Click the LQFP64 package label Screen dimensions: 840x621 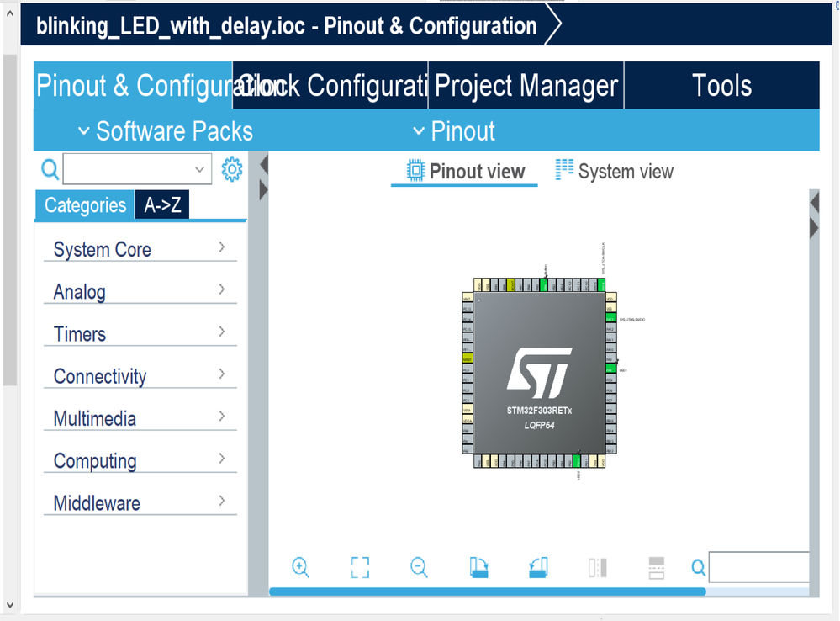[x=539, y=426]
